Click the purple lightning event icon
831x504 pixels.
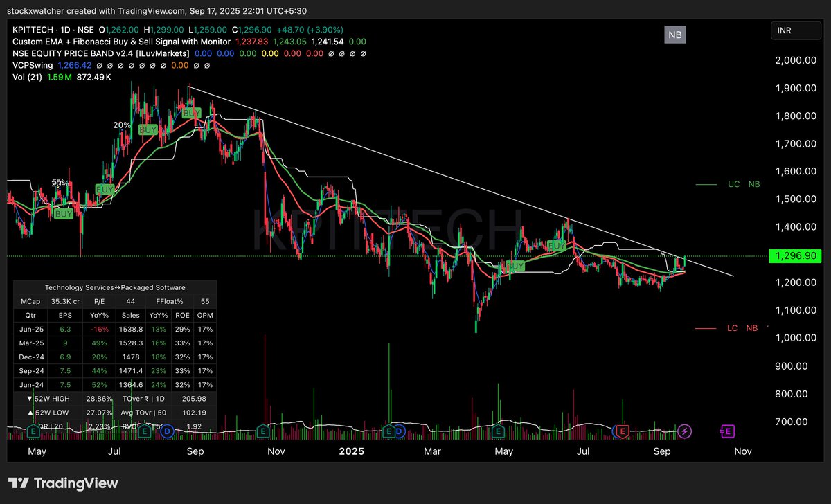point(685,431)
